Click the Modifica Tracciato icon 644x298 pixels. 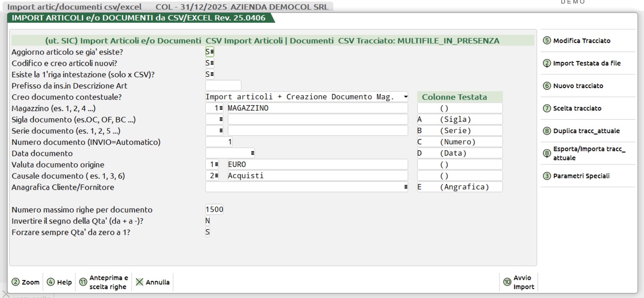pos(547,41)
